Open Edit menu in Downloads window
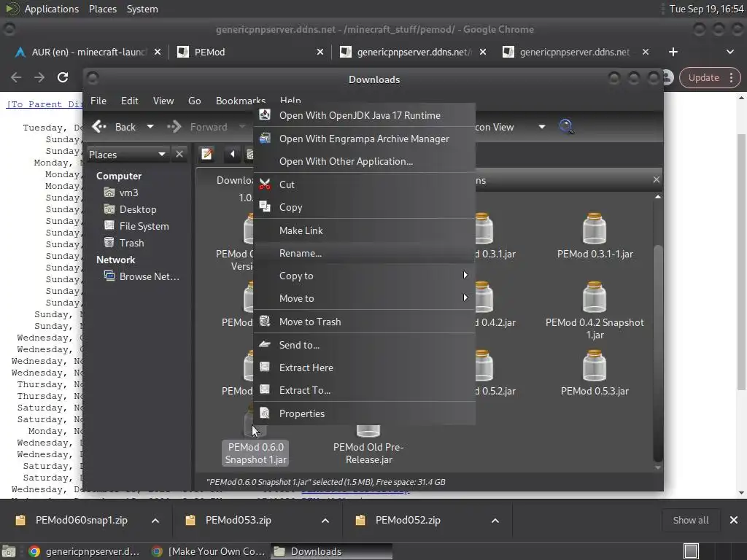The height and width of the screenshot is (560, 747). (x=130, y=101)
